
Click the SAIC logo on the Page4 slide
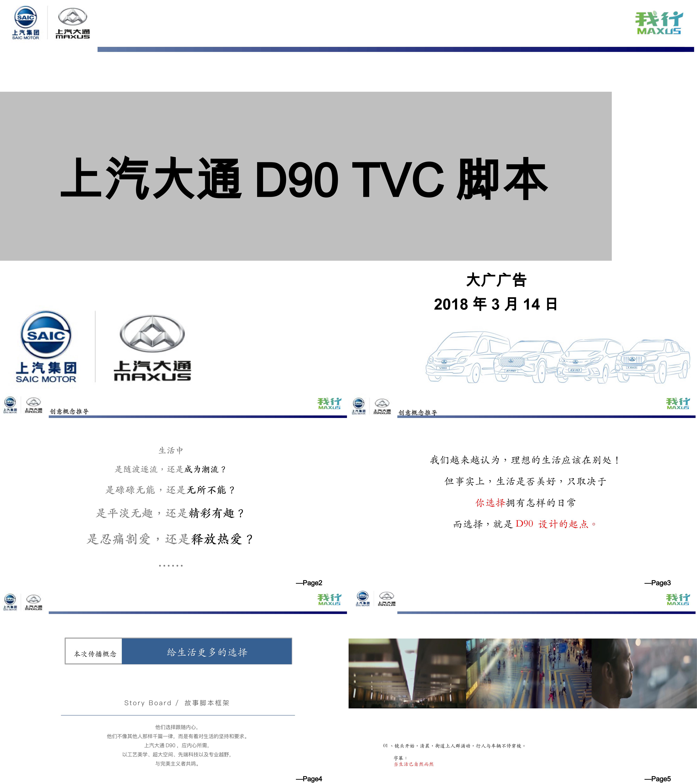[10, 602]
